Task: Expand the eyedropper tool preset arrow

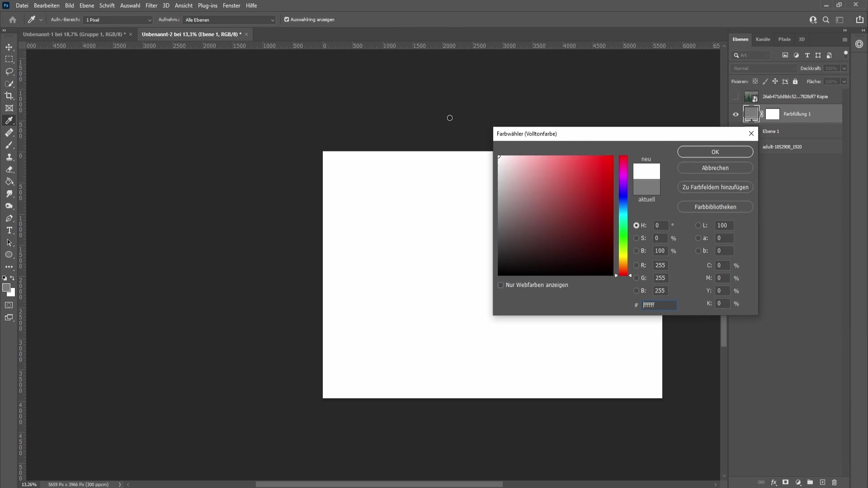Action: point(41,20)
